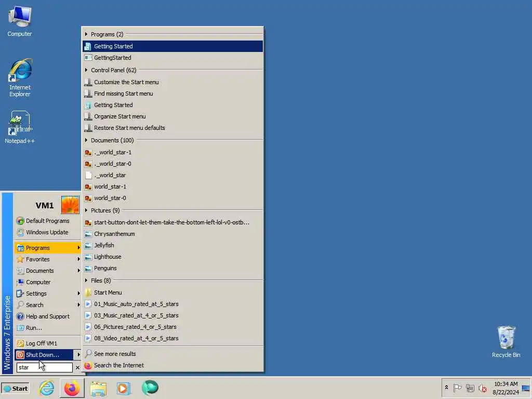Open the Notepad++ desktop shortcut
This screenshot has width=532, height=399.
coord(20,127)
